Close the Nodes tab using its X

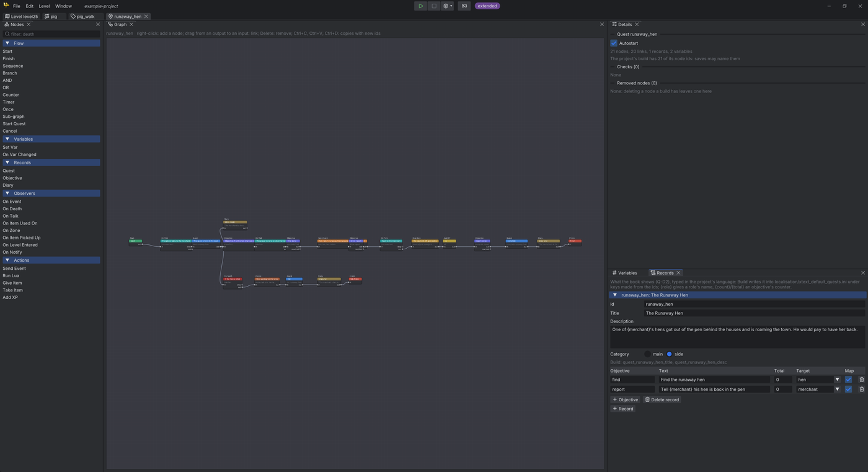click(29, 25)
